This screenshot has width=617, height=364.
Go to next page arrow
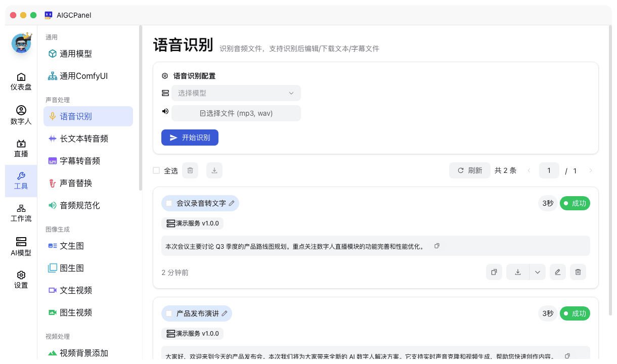coord(590,171)
